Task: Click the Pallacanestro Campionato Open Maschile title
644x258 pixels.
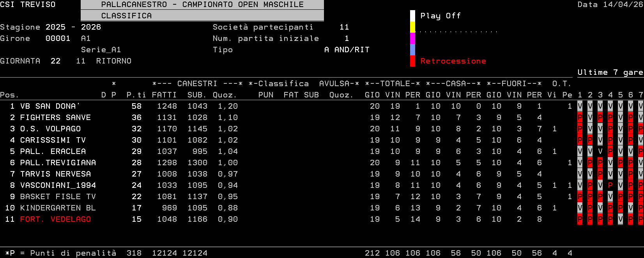Action: tap(202, 5)
